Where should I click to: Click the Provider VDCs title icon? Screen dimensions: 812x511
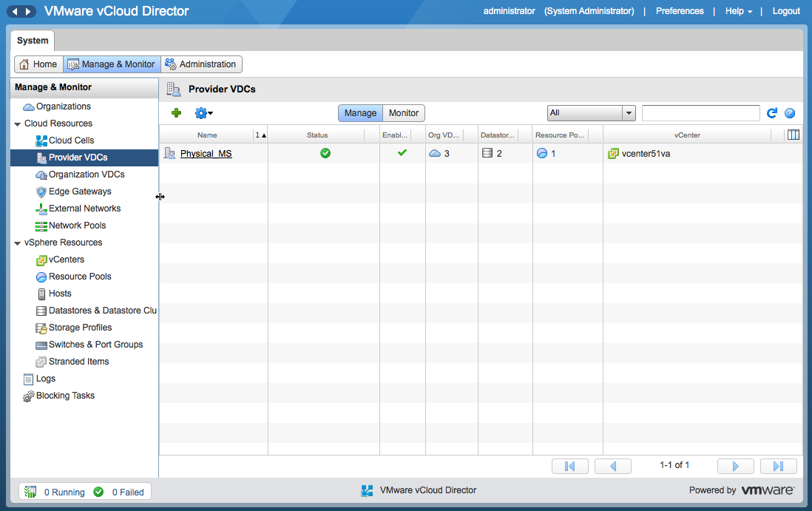point(174,89)
